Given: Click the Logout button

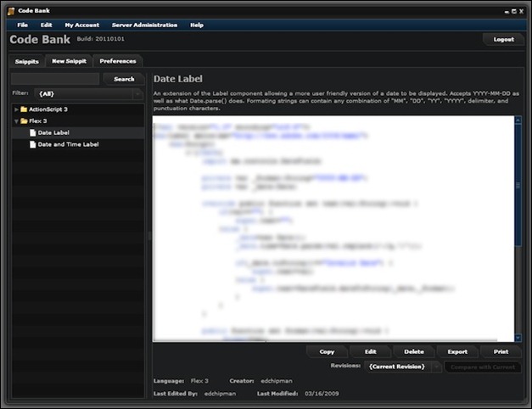Looking at the screenshot, I should (x=503, y=39).
